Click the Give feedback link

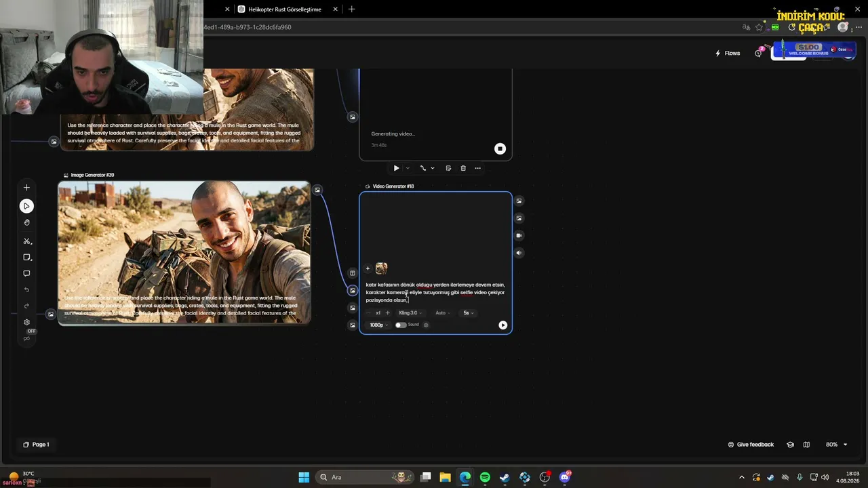[x=751, y=445]
